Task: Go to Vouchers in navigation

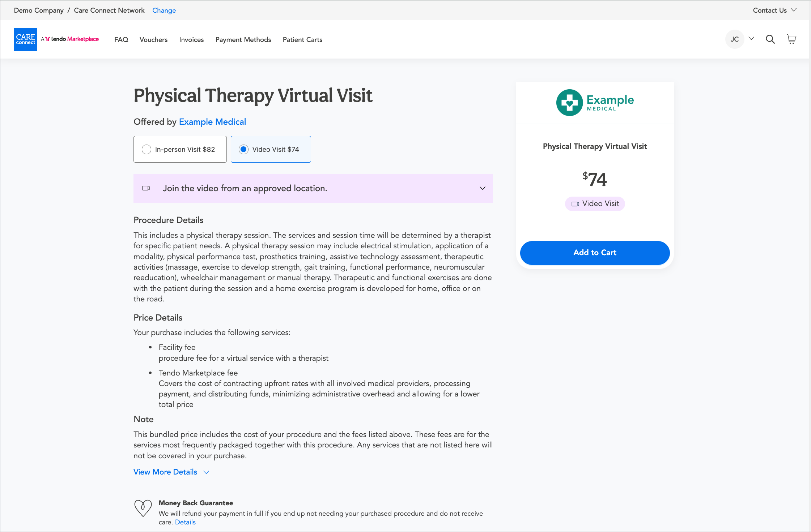Action: point(153,40)
